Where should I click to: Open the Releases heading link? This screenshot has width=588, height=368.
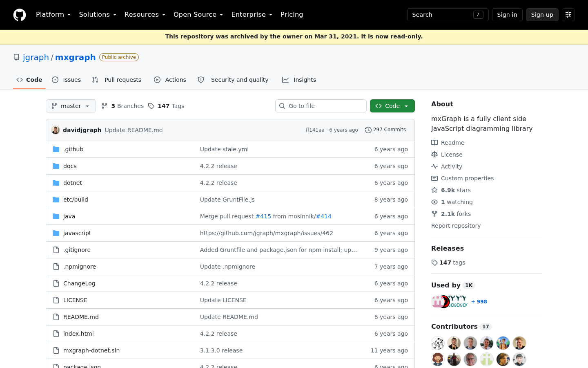tap(448, 248)
